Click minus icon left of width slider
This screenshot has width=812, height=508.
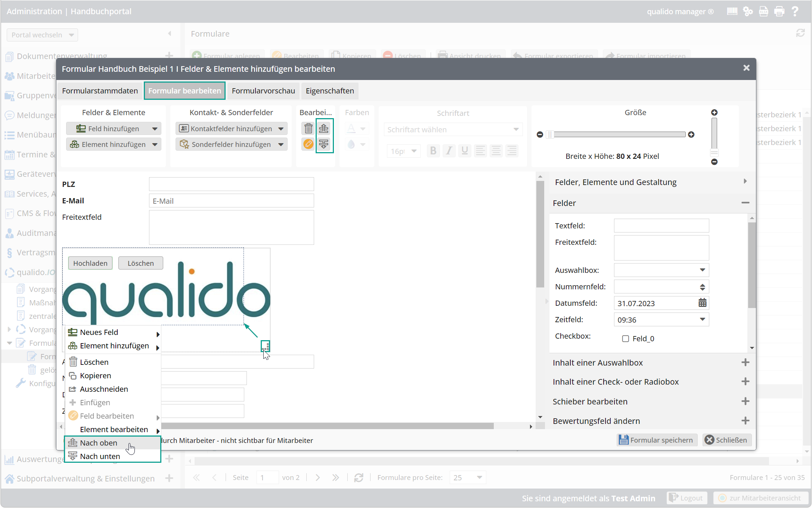540,135
